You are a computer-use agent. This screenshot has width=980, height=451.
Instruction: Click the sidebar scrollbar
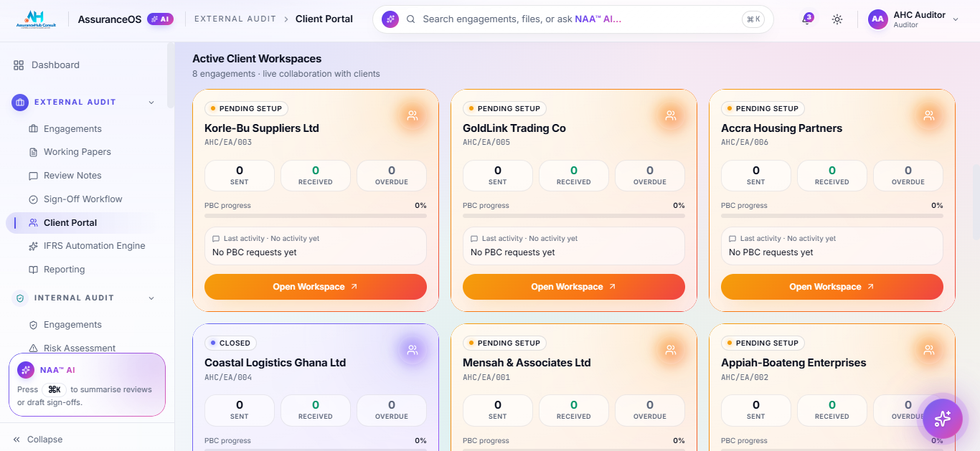click(170, 75)
